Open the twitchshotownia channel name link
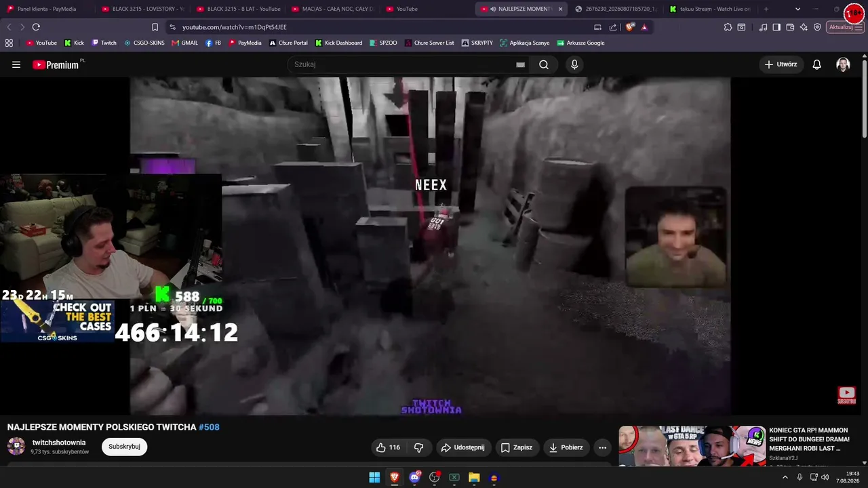 tap(59, 443)
